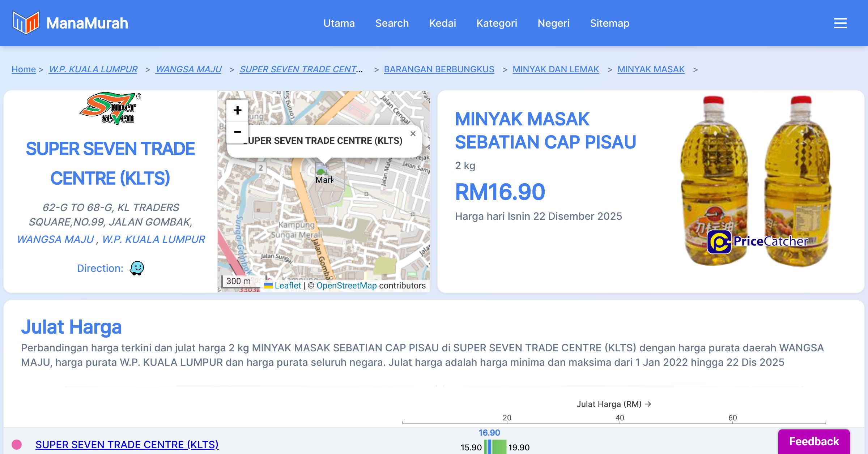This screenshot has height=454, width=868.
Task: Open Waze direction icon
Action: pos(137,268)
